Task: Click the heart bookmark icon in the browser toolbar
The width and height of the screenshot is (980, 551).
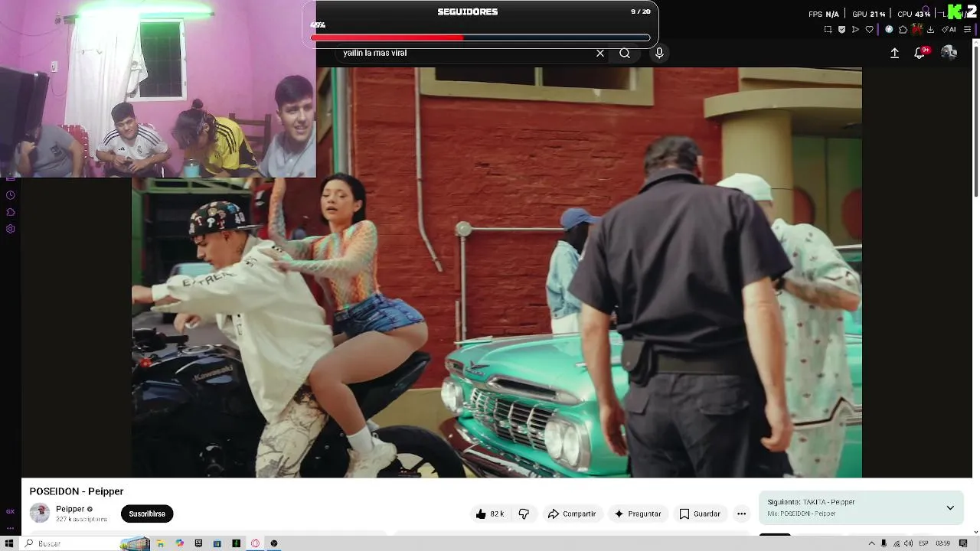Action: tap(869, 30)
